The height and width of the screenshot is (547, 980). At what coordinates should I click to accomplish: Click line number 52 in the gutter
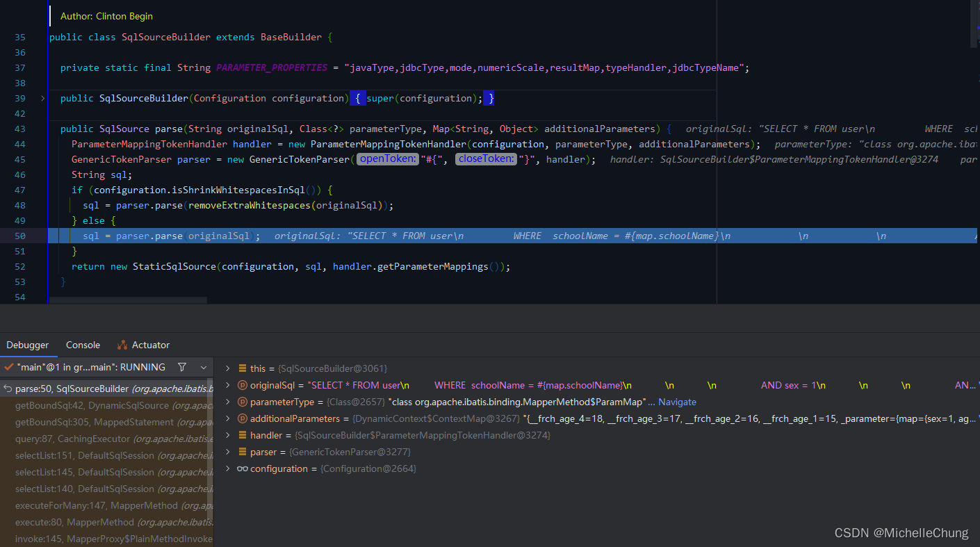click(19, 266)
